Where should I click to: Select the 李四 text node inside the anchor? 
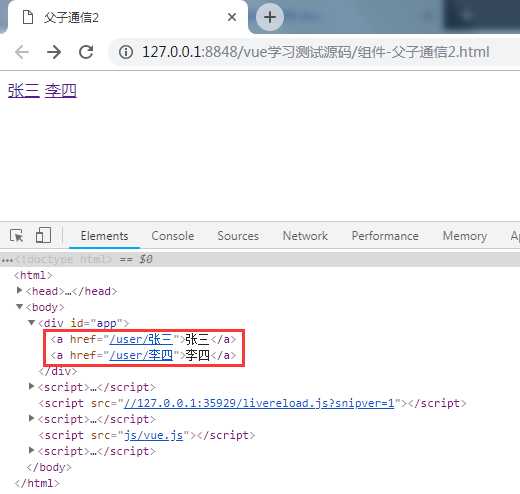(197, 355)
